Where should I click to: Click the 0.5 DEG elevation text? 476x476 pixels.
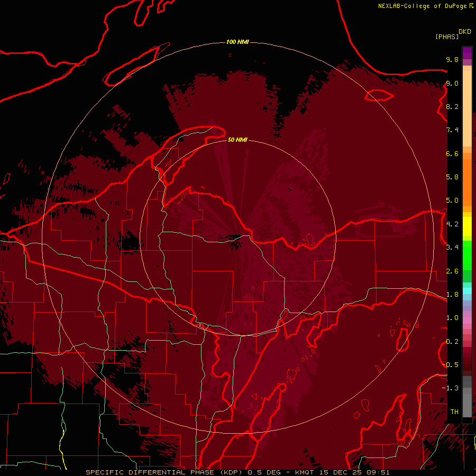coord(264,472)
